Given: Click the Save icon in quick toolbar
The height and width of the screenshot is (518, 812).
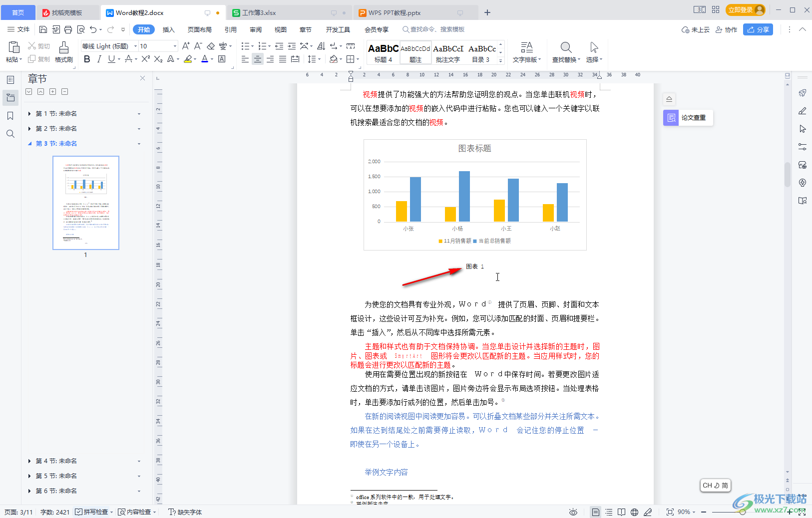Looking at the screenshot, I should coord(43,29).
